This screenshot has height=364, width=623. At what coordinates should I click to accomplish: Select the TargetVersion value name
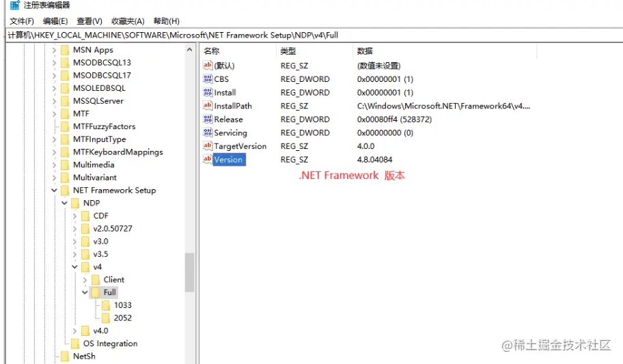tap(240, 146)
